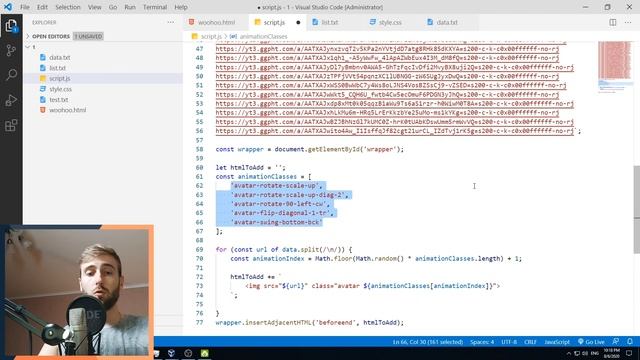Screen dimensions: 640x360
Task: Click JavaScript language mode in status bar
Action: 557,342
